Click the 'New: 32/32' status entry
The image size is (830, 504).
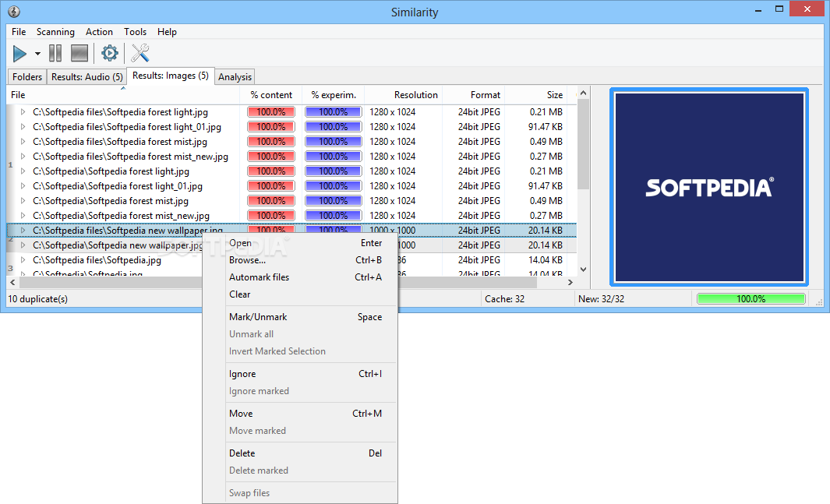pos(601,299)
